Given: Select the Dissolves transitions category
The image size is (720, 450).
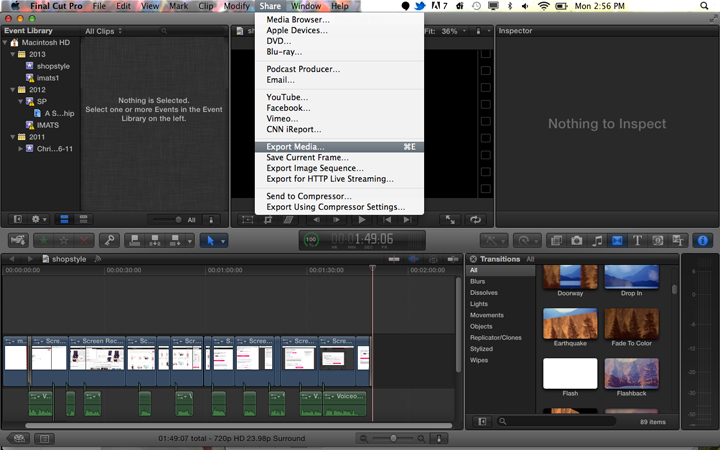Looking at the screenshot, I should point(484,292).
